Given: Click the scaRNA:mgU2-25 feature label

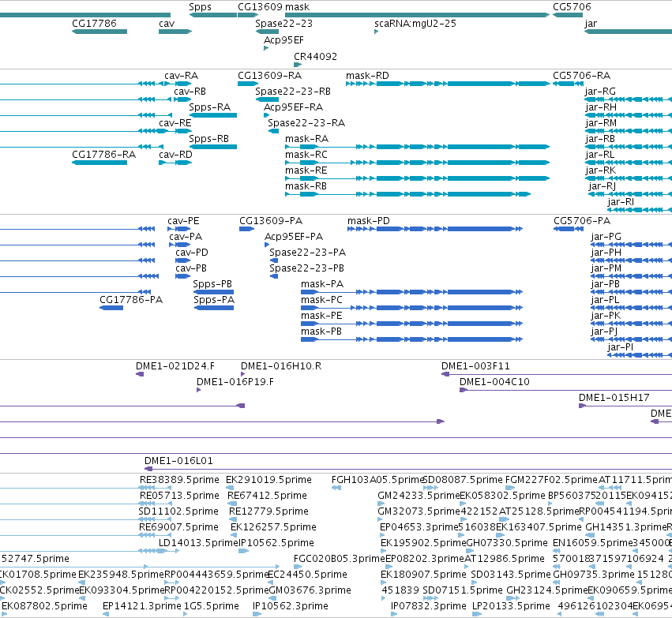Looking at the screenshot, I should point(415,24).
